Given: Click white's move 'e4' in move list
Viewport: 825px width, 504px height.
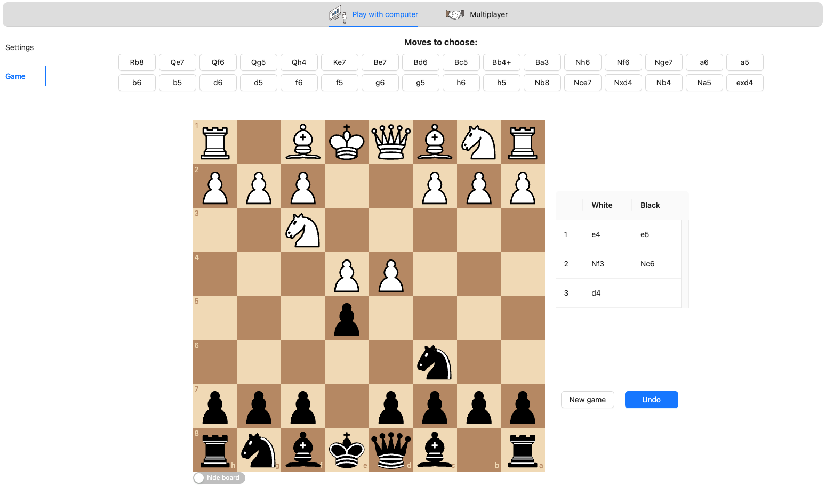Looking at the screenshot, I should coord(596,234).
